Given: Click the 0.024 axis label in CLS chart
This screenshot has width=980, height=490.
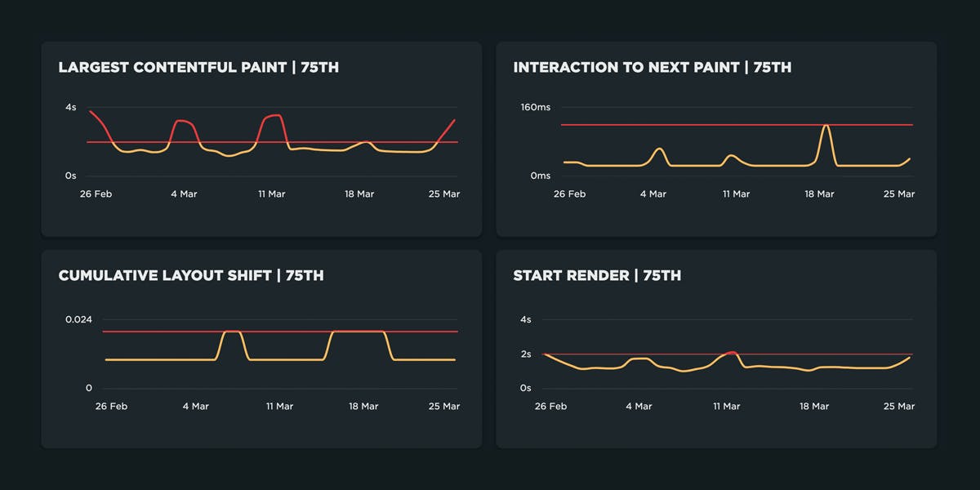Looking at the screenshot, I should click(78, 318).
